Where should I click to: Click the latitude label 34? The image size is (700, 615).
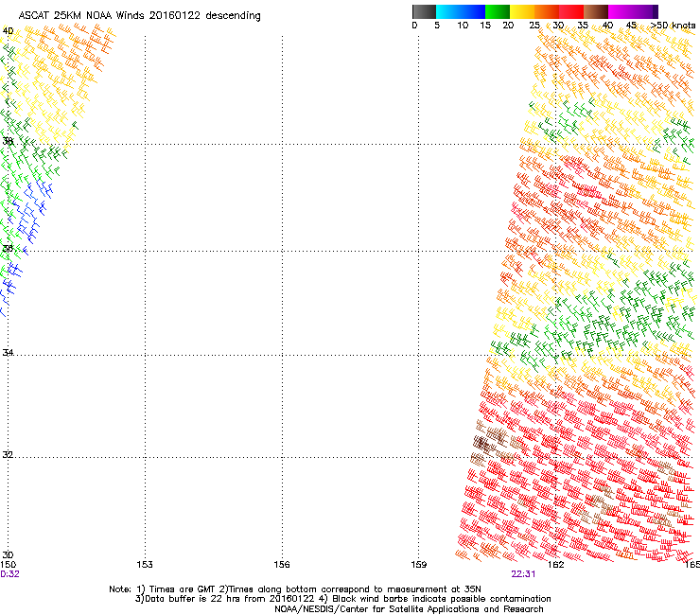pos(8,353)
